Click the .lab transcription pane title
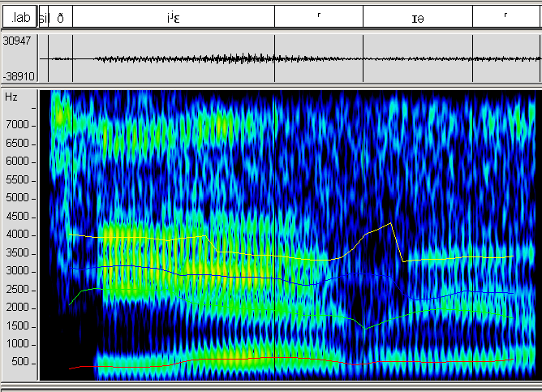Viewport: 542px width, 392px height. pos(18,16)
